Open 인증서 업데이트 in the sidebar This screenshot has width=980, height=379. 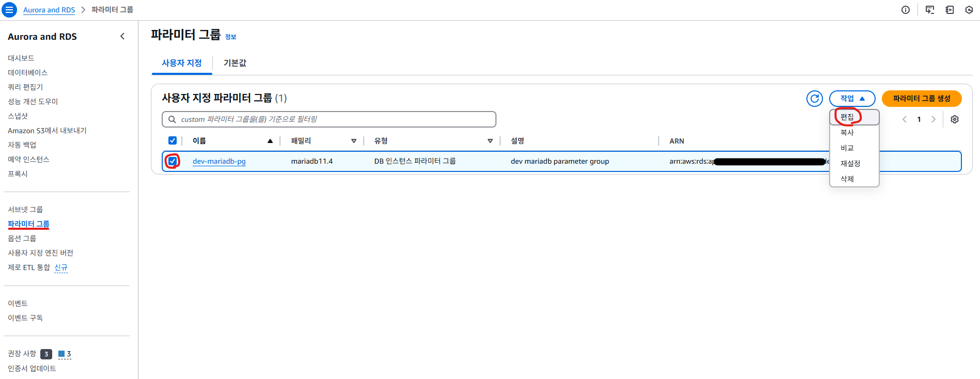click(x=32, y=369)
